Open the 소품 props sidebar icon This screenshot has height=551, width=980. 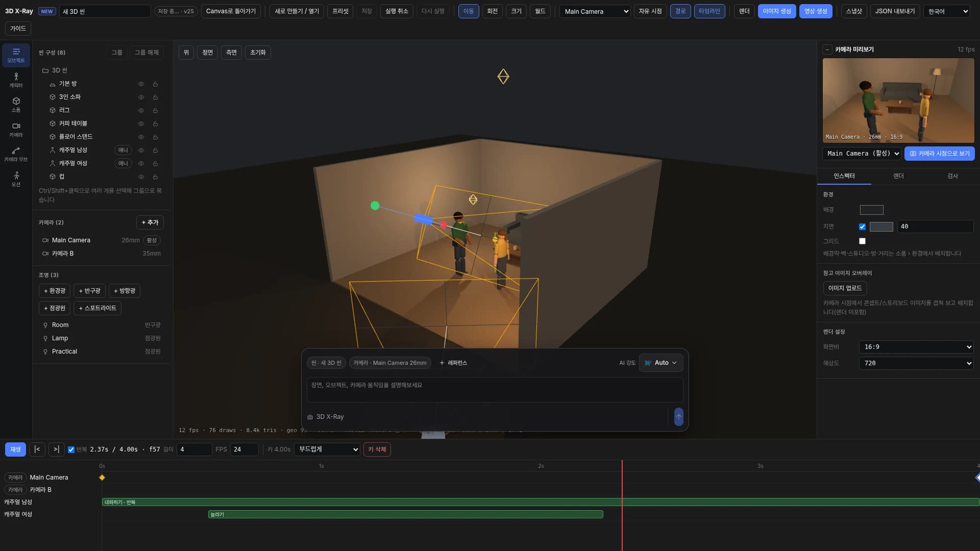(16, 105)
